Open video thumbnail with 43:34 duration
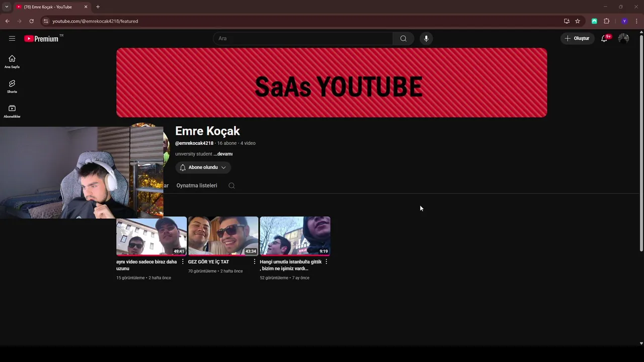 pos(223,236)
